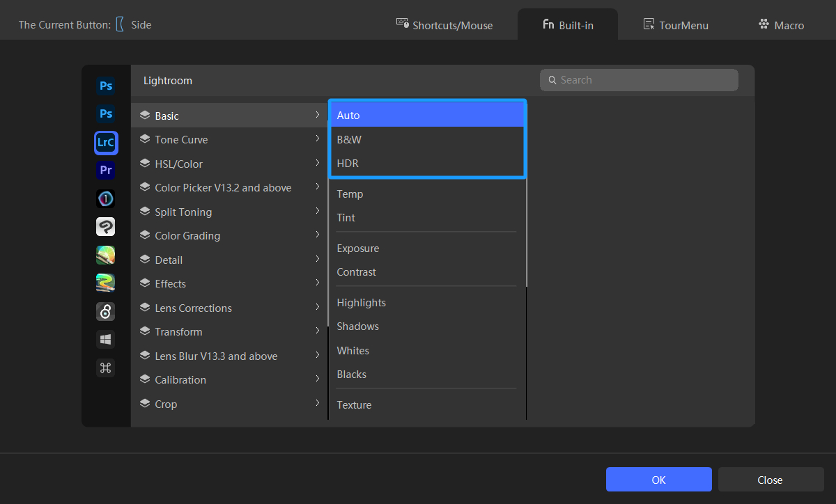Choose the Lightroom Classic LrC app icon
Image resolution: width=836 pixels, height=504 pixels.
pyautogui.click(x=106, y=142)
